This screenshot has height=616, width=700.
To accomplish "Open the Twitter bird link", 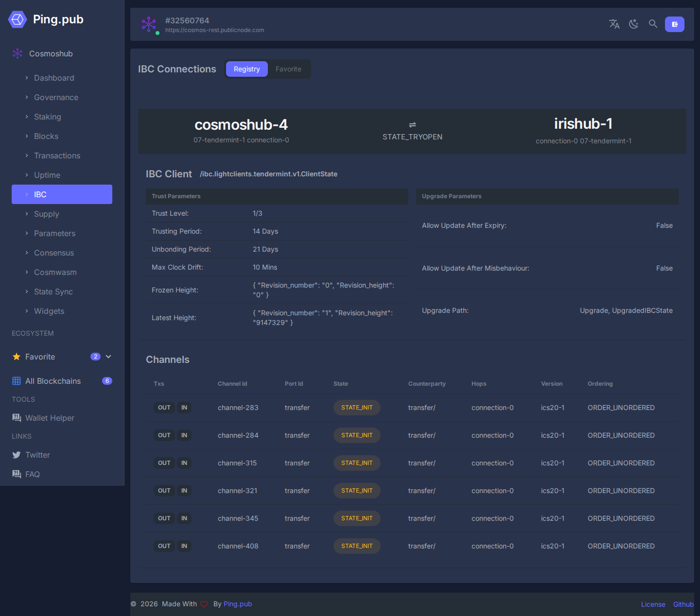I will coord(17,455).
